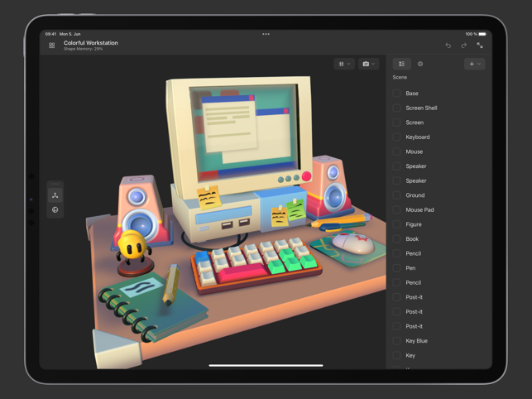Click the Colorful Workstation project title

pyautogui.click(x=91, y=43)
